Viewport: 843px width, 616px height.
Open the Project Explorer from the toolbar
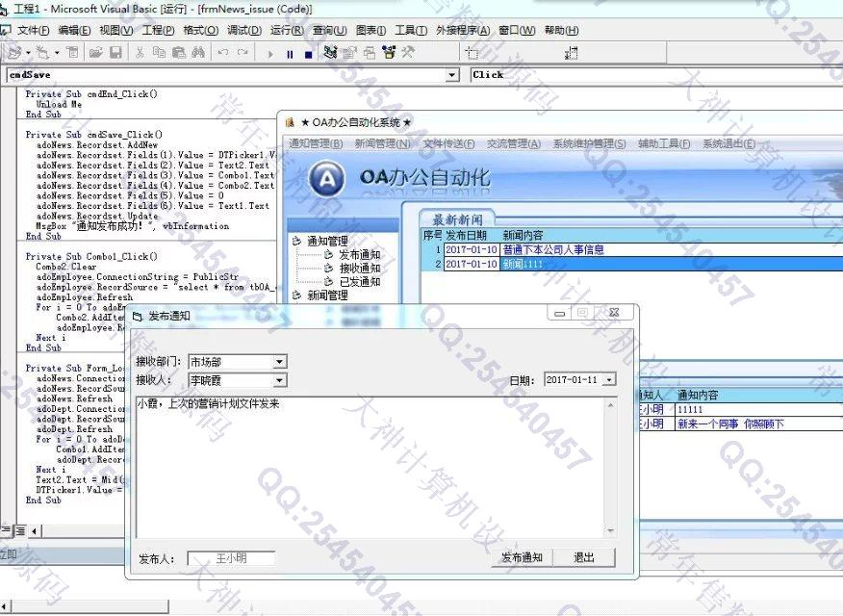tap(330, 52)
